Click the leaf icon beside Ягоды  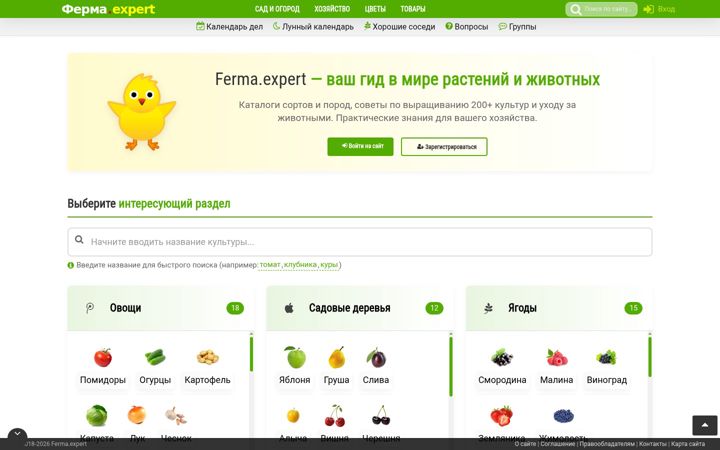click(488, 308)
